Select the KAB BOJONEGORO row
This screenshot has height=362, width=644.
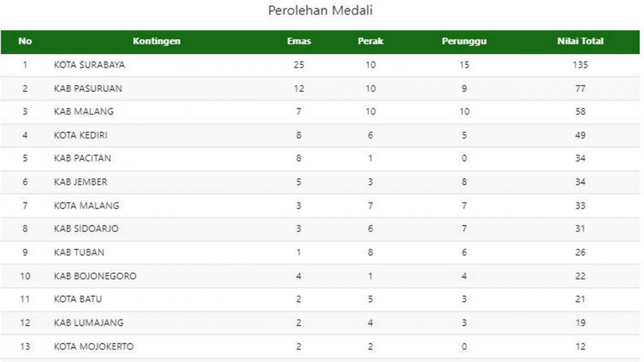point(320,276)
